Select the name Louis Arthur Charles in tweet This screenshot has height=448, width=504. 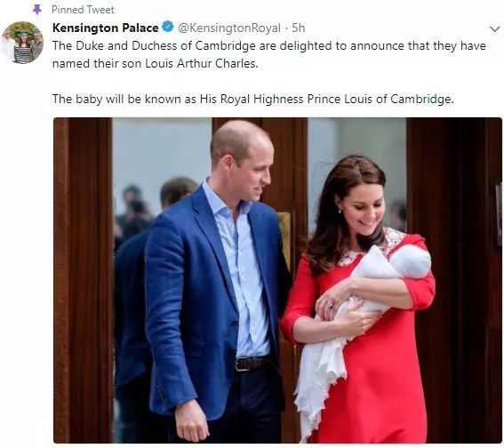pos(202,63)
